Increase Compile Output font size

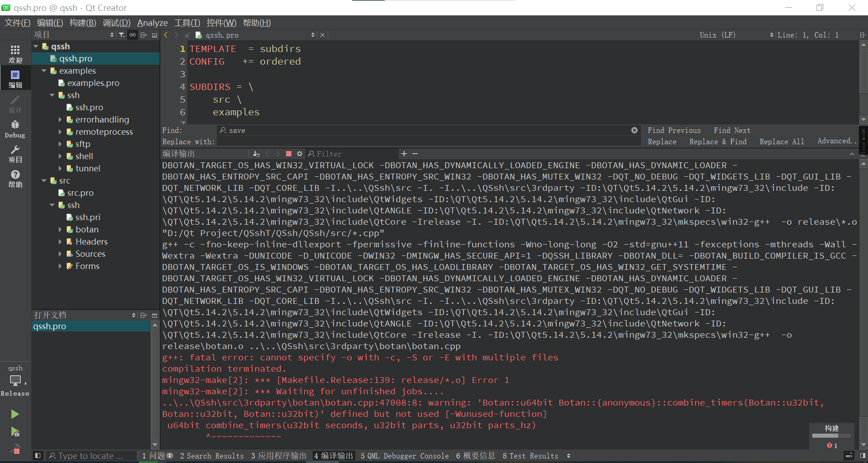click(404, 154)
